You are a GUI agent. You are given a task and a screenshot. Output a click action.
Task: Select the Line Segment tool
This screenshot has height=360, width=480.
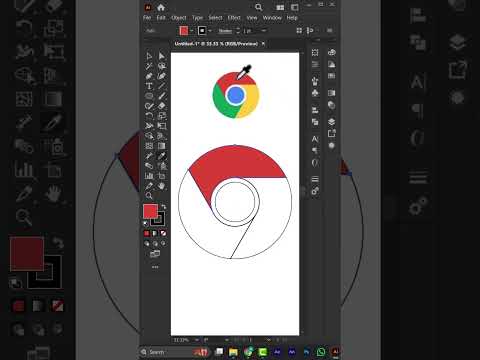pyautogui.click(x=162, y=86)
